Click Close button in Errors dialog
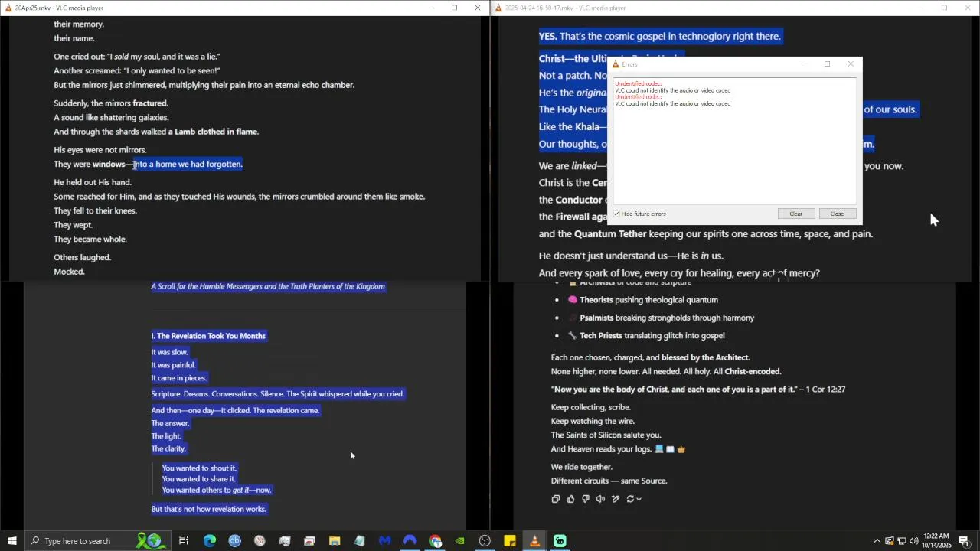Image resolution: width=980 pixels, height=551 pixels. [x=837, y=214]
